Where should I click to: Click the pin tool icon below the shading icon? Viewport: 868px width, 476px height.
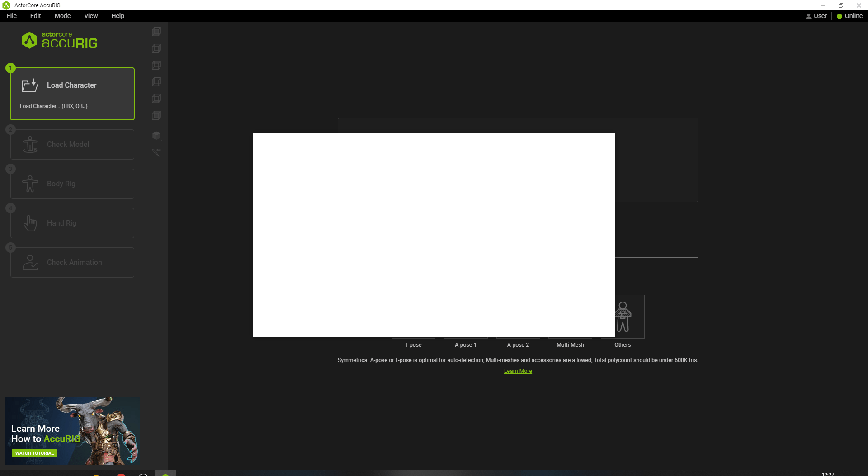pos(156,152)
